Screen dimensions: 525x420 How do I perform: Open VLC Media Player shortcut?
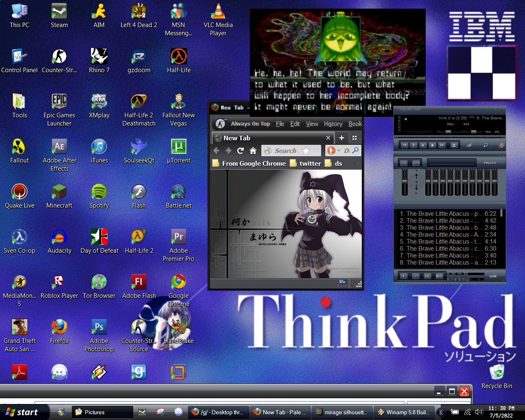218,20
